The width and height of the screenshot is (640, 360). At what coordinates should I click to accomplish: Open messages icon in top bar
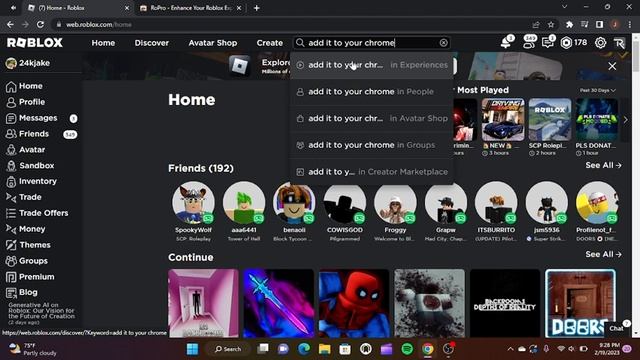[x=548, y=42]
